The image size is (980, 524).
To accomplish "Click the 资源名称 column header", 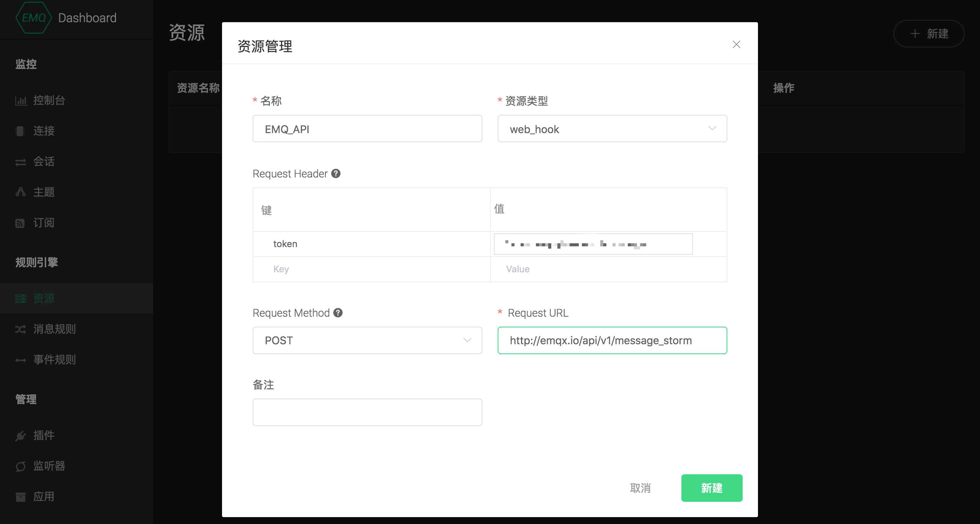I will 198,88.
